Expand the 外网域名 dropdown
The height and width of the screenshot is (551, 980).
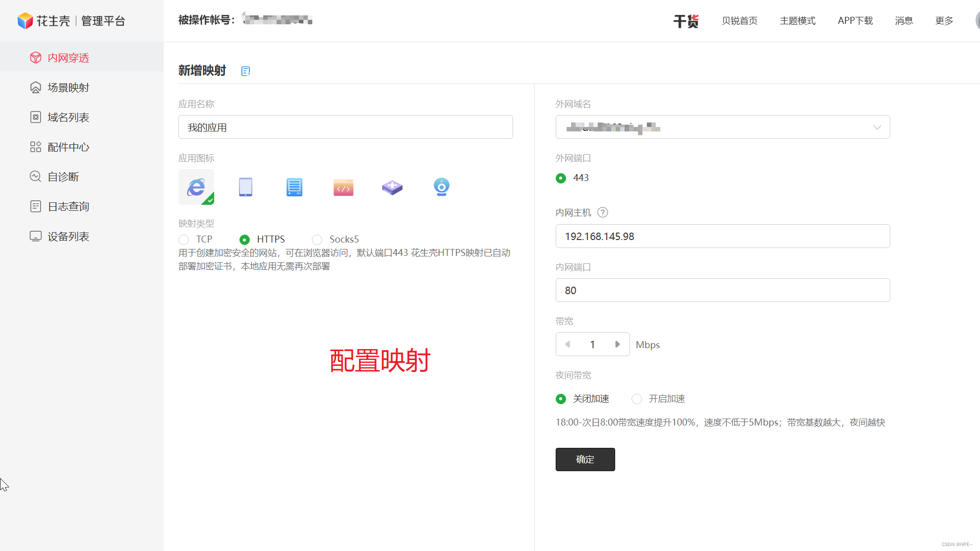(x=877, y=127)
